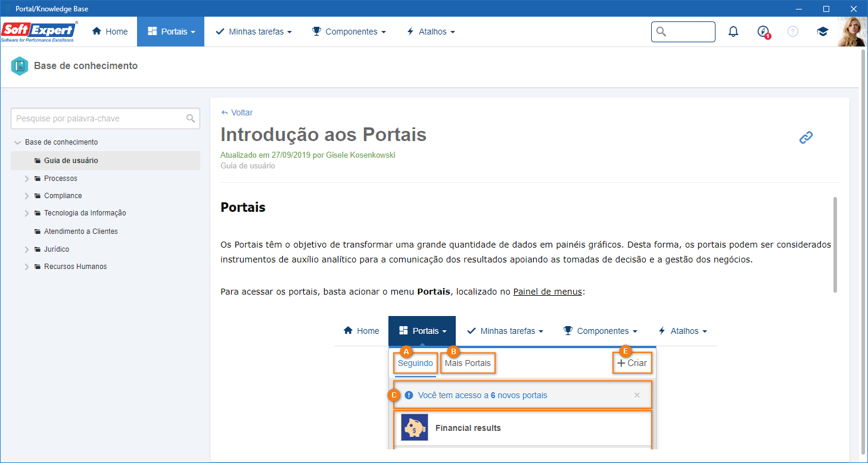This screenshot has width=868, height=463.
Task: Expand the Tecnologia da Informação node
Action: coord(27,213)
